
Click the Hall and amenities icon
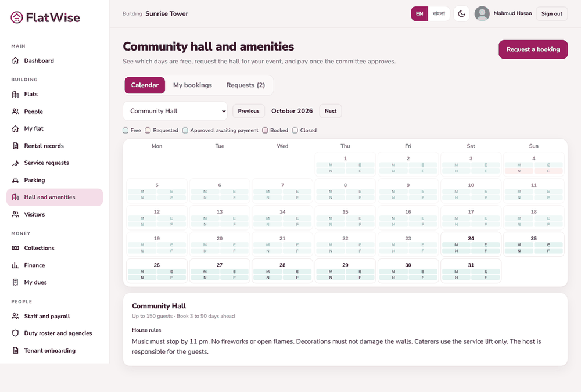pyautogui.click(x=15, y=197)
